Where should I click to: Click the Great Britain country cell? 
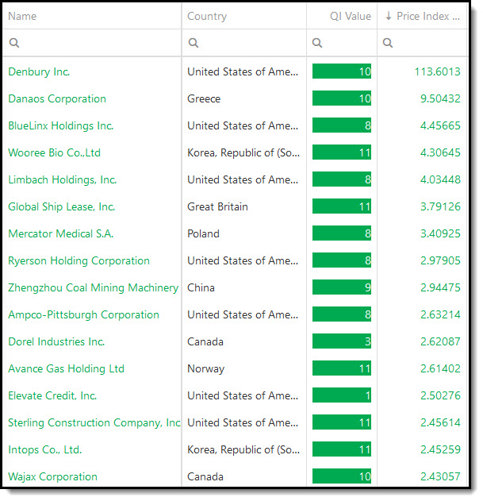pos(217,207)
